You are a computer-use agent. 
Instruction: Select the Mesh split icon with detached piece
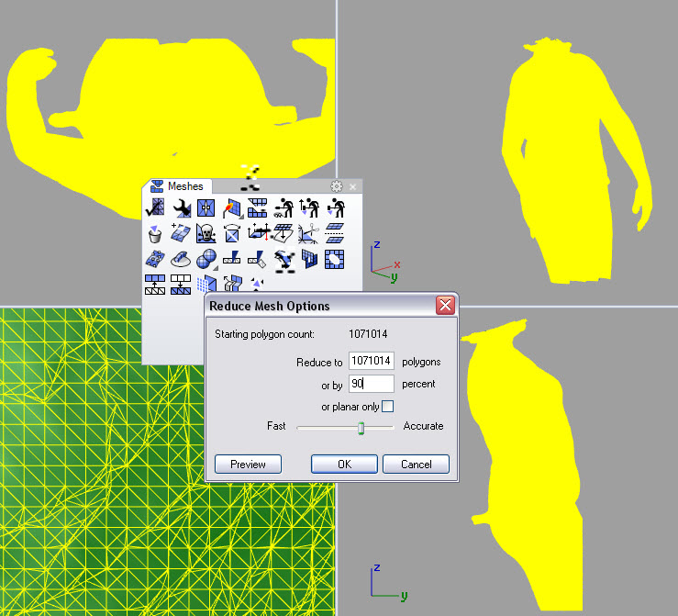click(258, 259)
